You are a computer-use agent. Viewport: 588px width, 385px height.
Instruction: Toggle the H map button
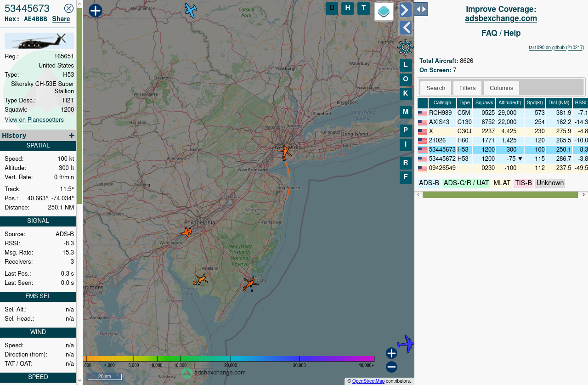[x=347, y=8]
